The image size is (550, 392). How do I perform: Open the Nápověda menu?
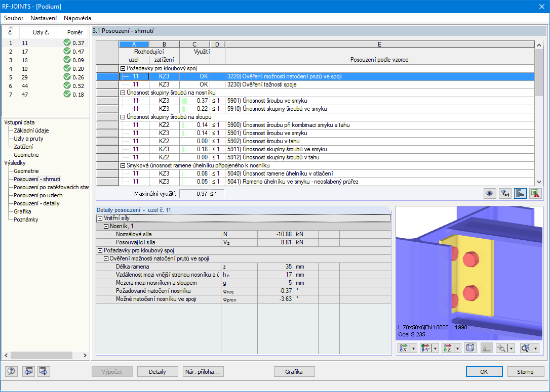[x=77, y=18]
